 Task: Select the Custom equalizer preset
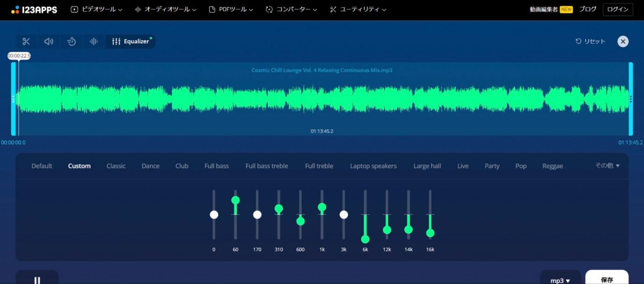[x=79, y=166]
